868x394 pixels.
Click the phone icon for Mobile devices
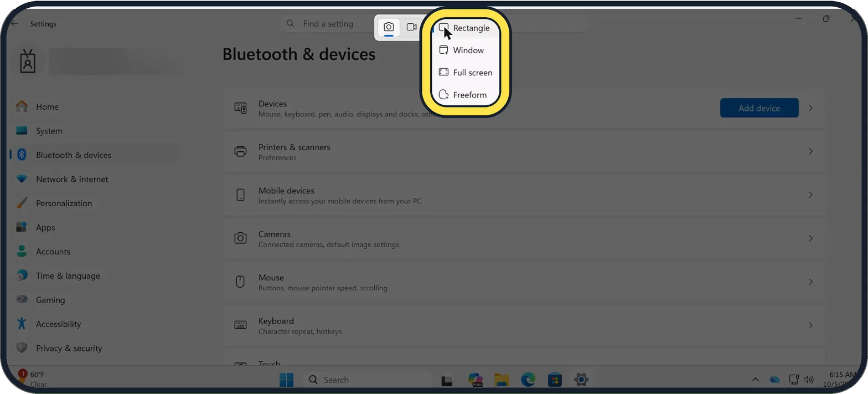(x=240, y=195)
